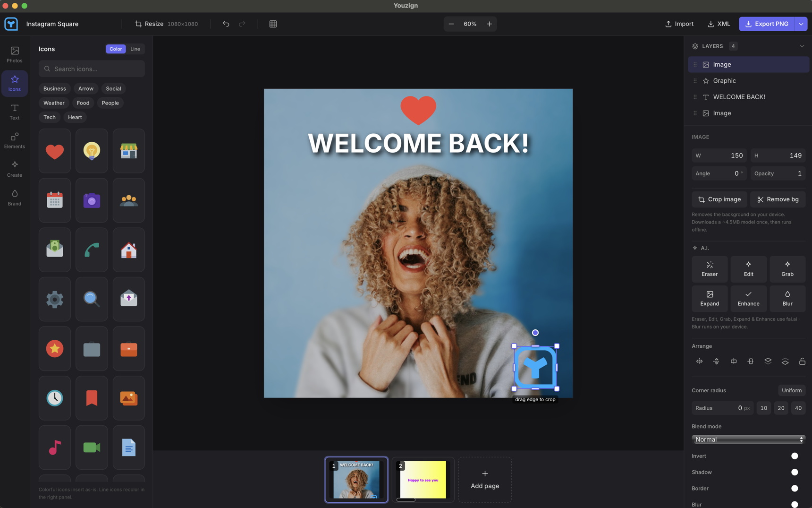Image resolution: width=812 pixels, height=508 pixels.
Task: Set corner radius preset to 20
Action: (x=781, y=408)
